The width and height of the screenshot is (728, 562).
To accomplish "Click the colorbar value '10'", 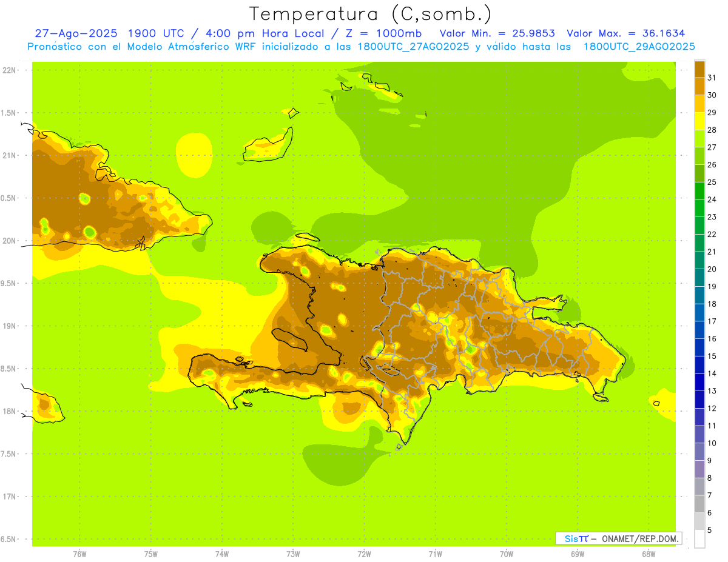I will tap(712, 443).
